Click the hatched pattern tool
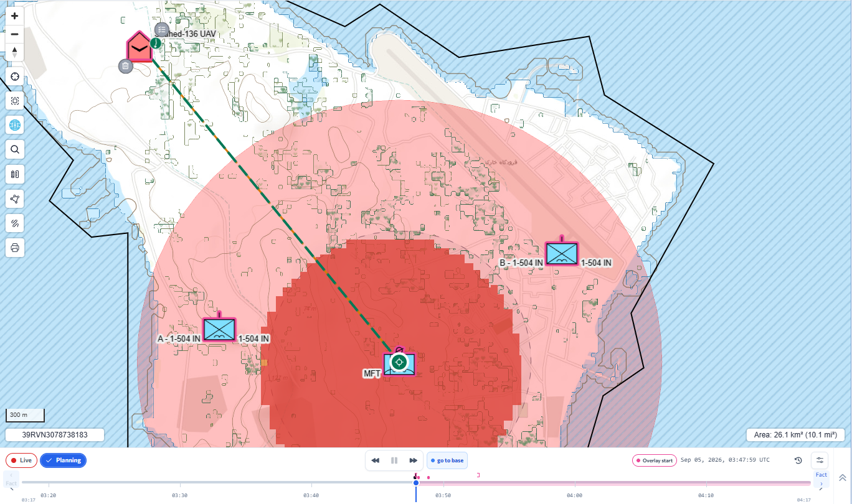This screenshot has height=504, width=852. coord(15,223)
